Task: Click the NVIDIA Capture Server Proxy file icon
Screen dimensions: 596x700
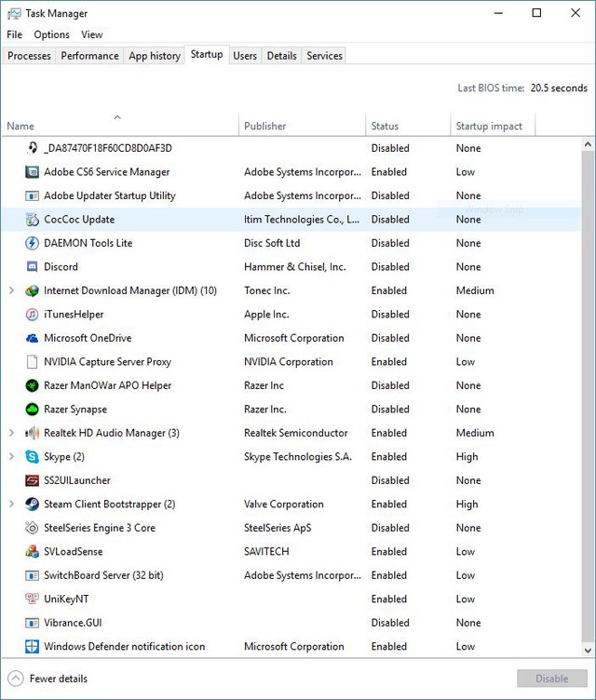Action: pos(32,361)
